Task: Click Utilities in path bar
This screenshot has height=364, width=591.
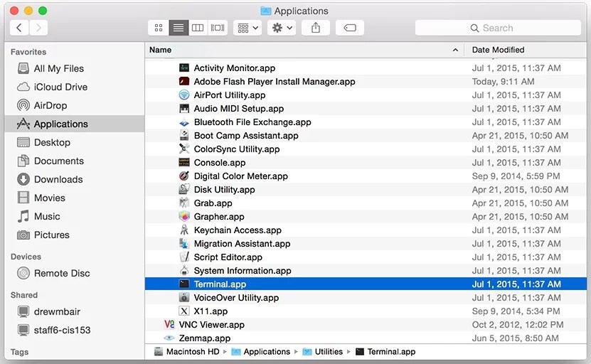Action: [x=323, y=352]
